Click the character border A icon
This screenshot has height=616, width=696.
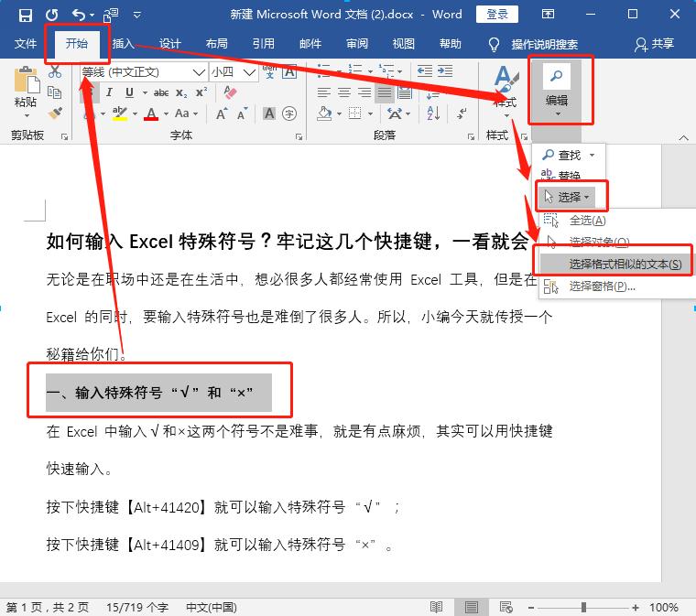pyautogui.click(x=290, y=71)
